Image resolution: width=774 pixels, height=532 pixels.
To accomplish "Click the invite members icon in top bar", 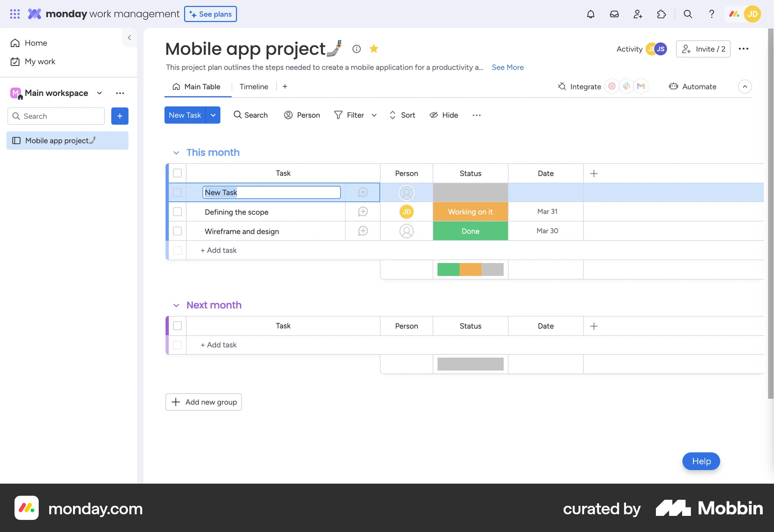I will coord(638,14).
